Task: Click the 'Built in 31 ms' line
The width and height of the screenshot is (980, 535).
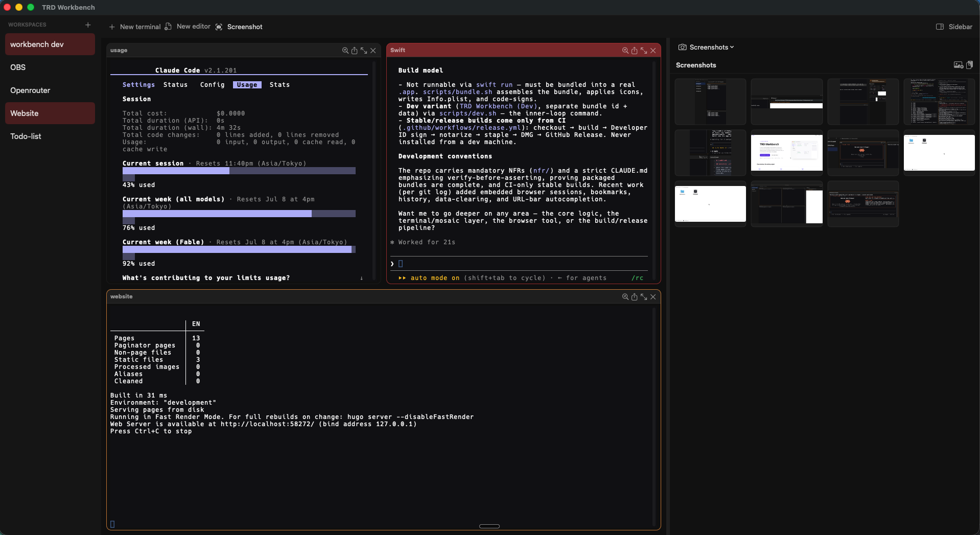Action: click(138, 396)
